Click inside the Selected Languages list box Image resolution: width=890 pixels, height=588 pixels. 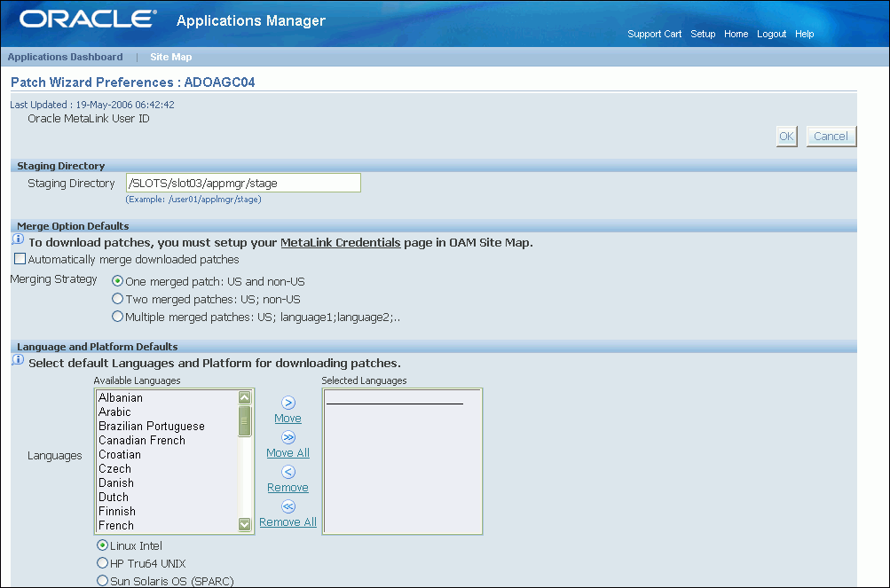403,461
